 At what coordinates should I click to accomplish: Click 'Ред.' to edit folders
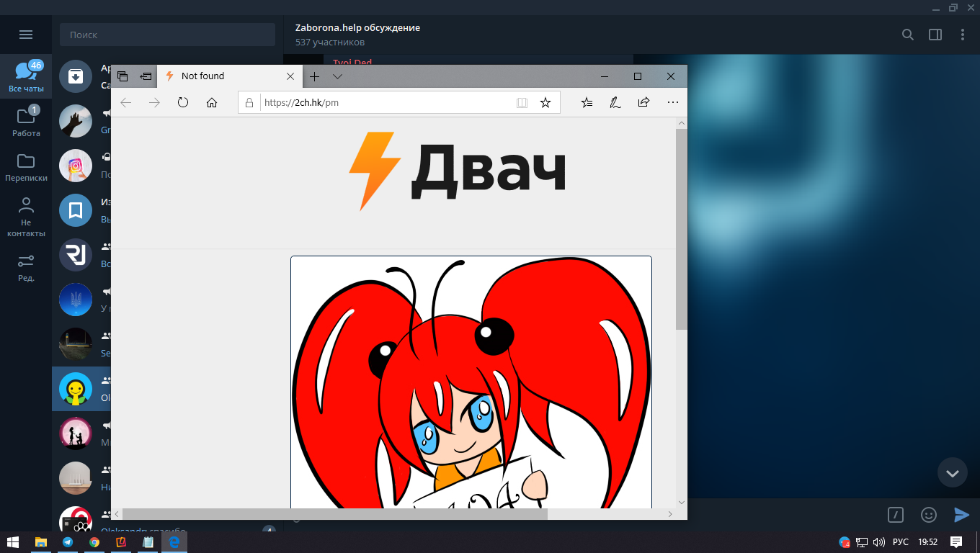(26, 267)
